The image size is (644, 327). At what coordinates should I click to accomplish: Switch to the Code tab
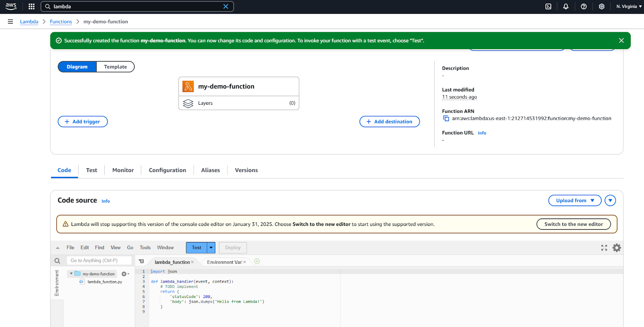click(64, 170)
